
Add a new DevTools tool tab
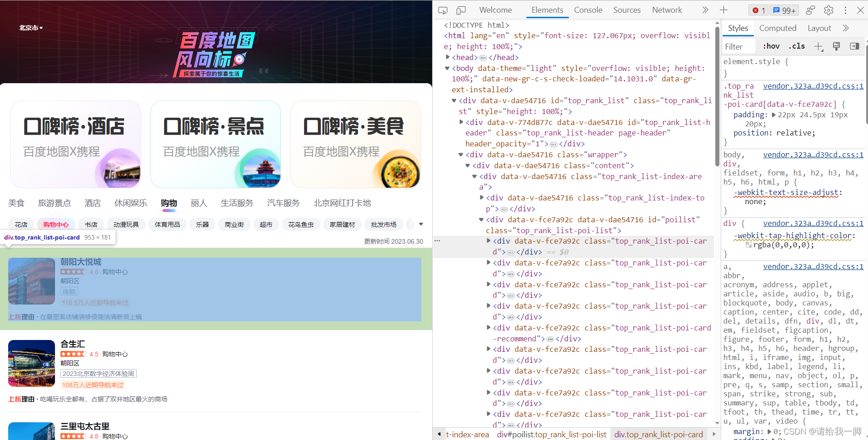(724, 10)
